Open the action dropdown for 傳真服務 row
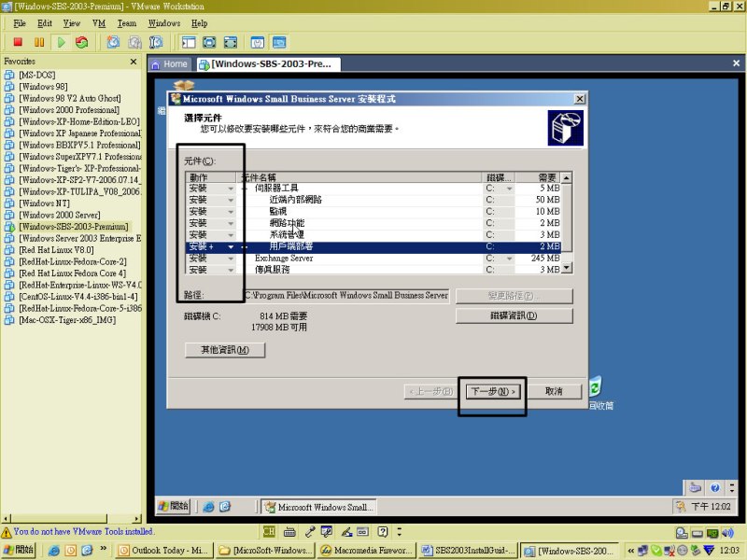The height and width of the screenshot is (560, 747). (231, 270)
